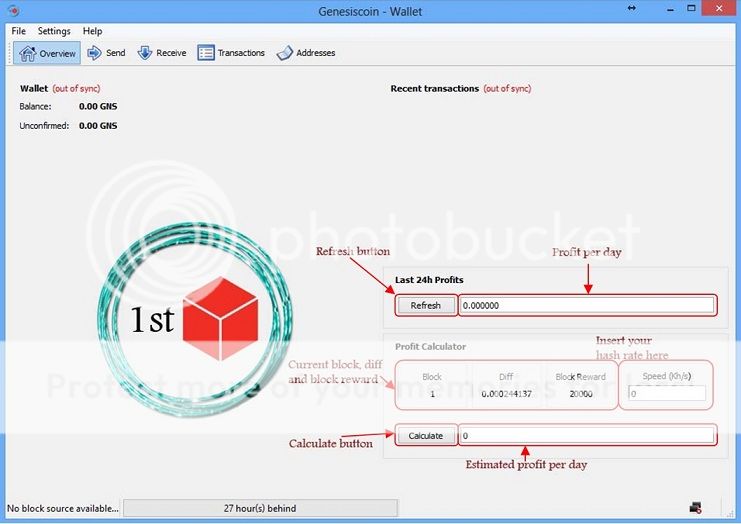Click the 'Recent transactions' heading

(x=435, y=88)
